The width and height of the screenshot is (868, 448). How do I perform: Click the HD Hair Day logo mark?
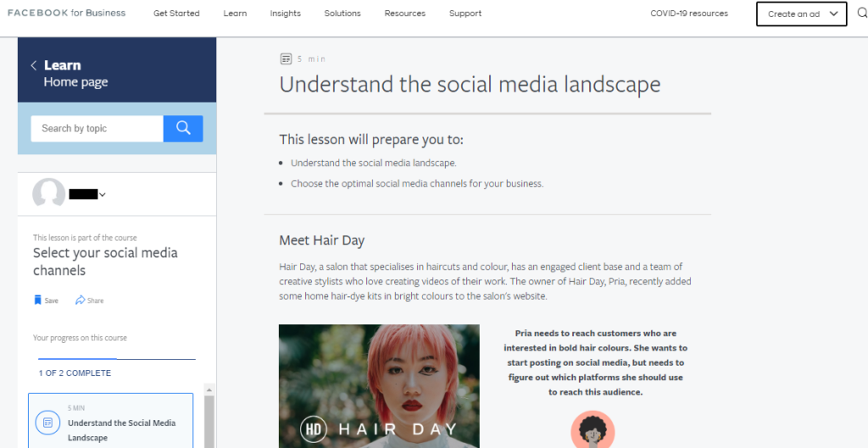click(x=314, y=429)
